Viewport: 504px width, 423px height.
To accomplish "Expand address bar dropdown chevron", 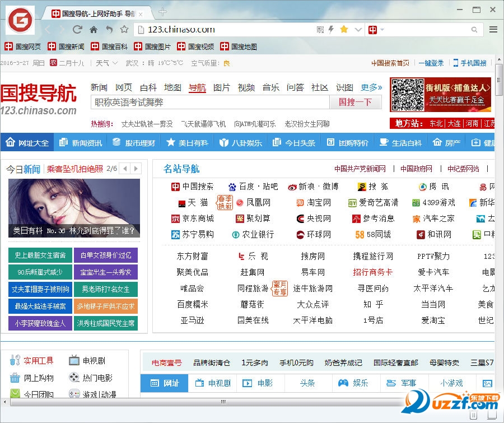I will click(358, 30).
